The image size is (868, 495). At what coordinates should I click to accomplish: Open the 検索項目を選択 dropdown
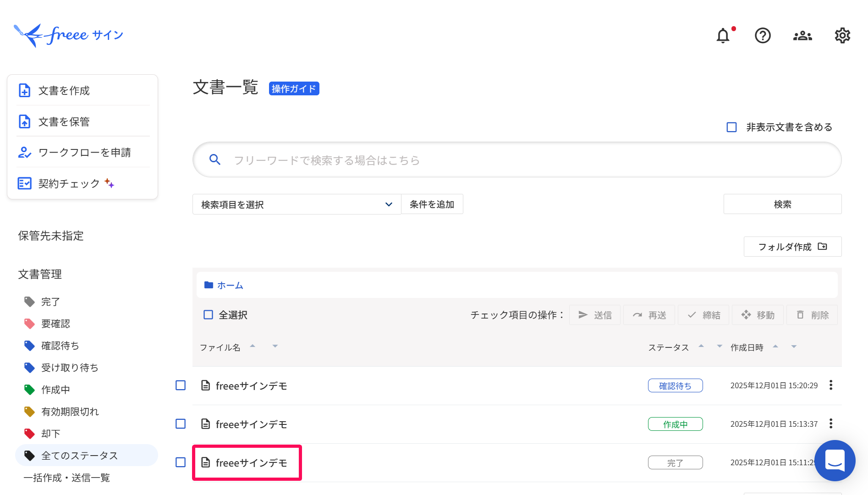(x=297, y=204)
